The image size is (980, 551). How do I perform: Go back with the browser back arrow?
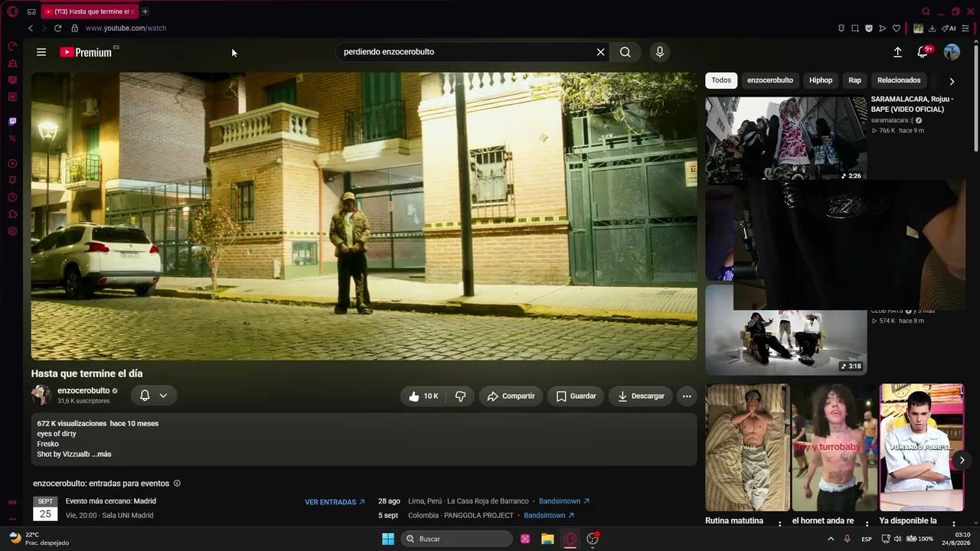click(31, 28)
